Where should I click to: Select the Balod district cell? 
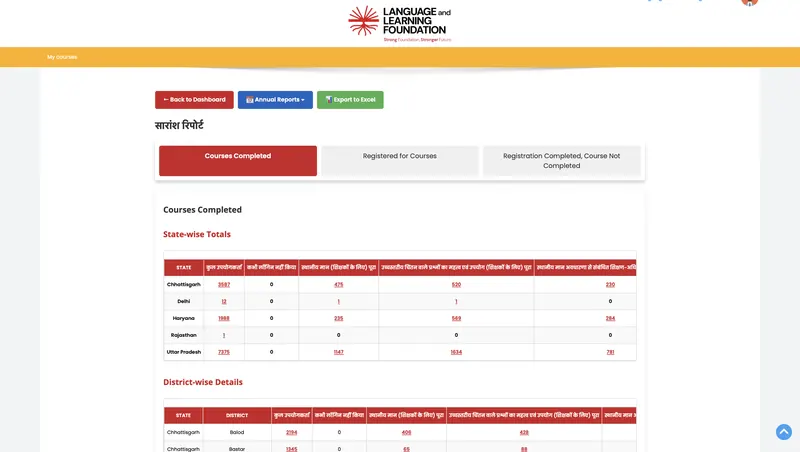point(237,432)
